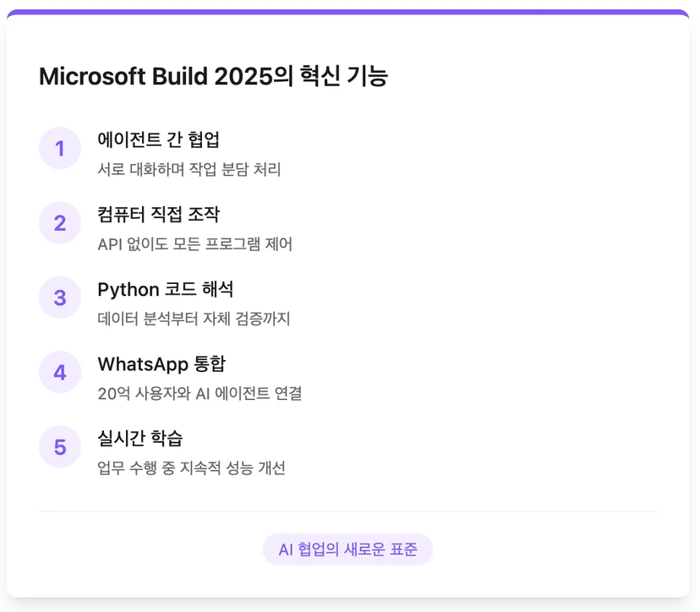Click the heading 'Microsoft Build 2025의 혁신 기능'

pos(213,76)
